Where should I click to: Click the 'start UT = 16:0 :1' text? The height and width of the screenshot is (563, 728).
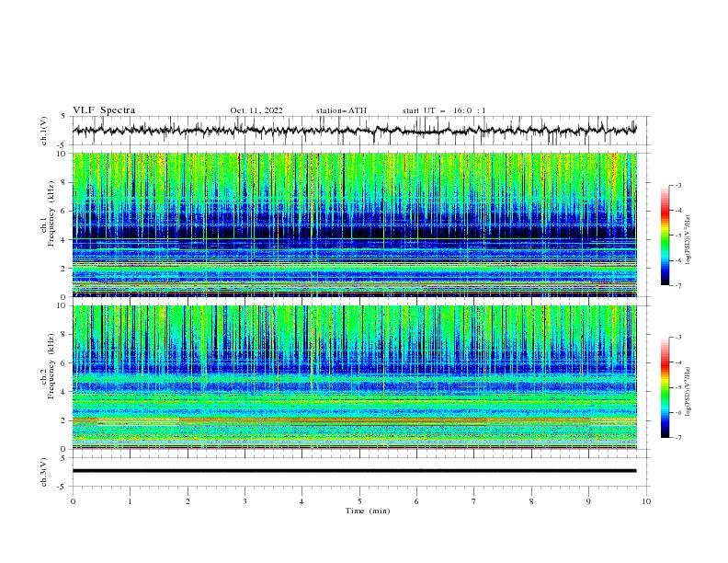click(x=444, y=110)
